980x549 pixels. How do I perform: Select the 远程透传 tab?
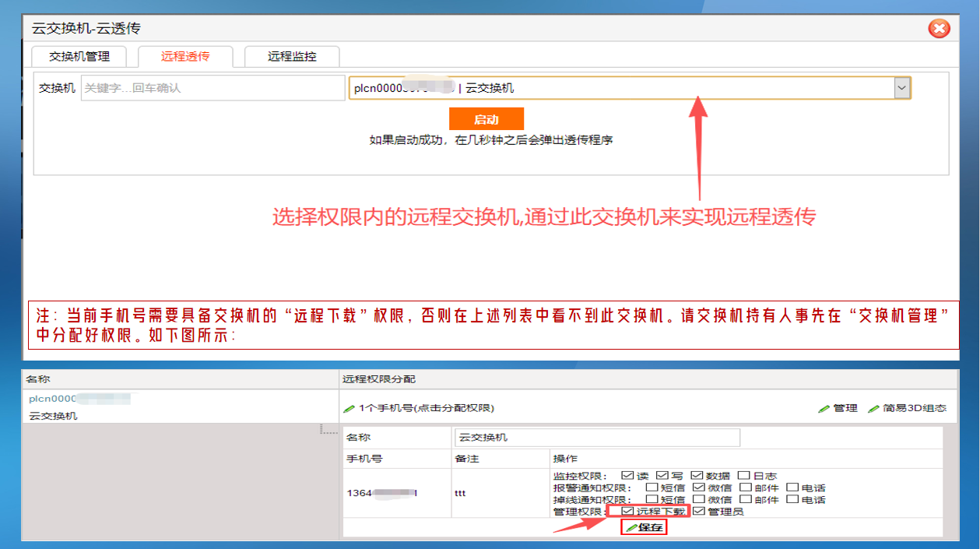click(185, 56)
